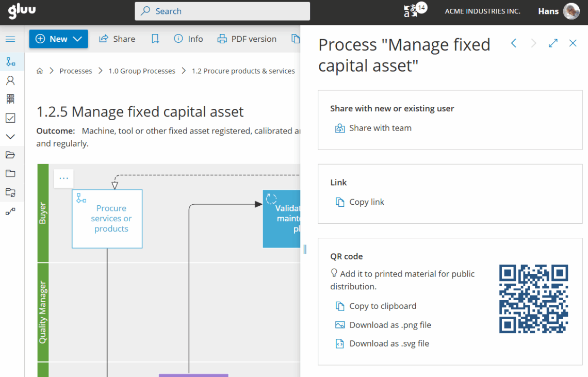Go to previous item with left chevron

coord(514,43)
